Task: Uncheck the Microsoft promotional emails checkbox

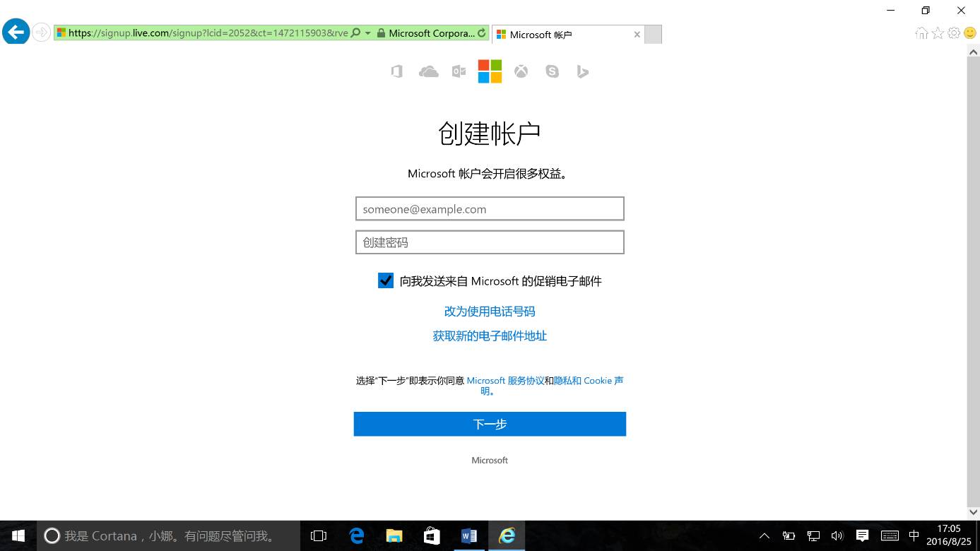Action: click(385, 280)
